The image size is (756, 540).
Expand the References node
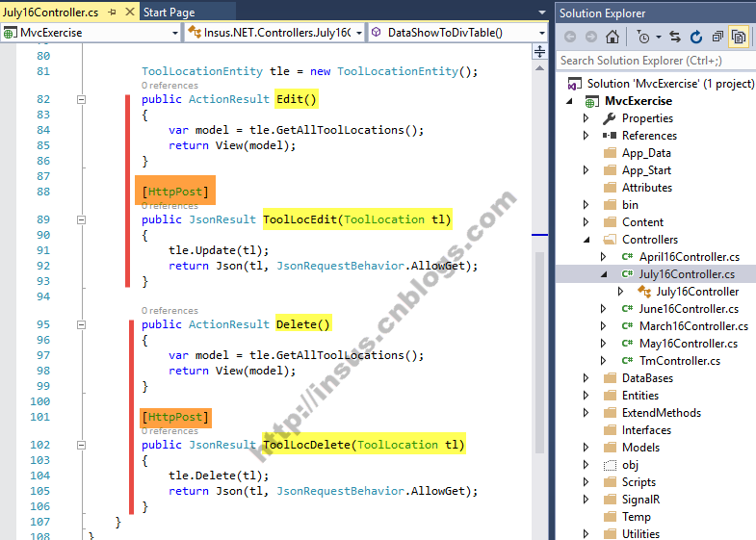(x=586, y=136)
